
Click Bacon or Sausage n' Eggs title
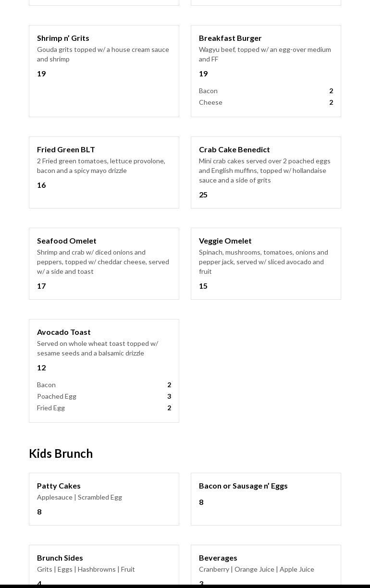[243, 486]
